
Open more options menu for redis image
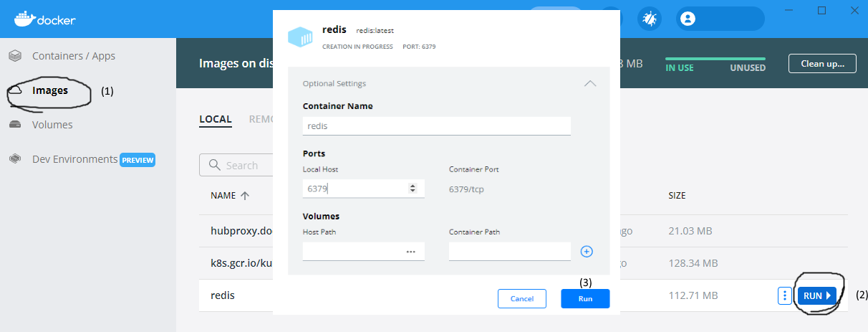[785, 295]
